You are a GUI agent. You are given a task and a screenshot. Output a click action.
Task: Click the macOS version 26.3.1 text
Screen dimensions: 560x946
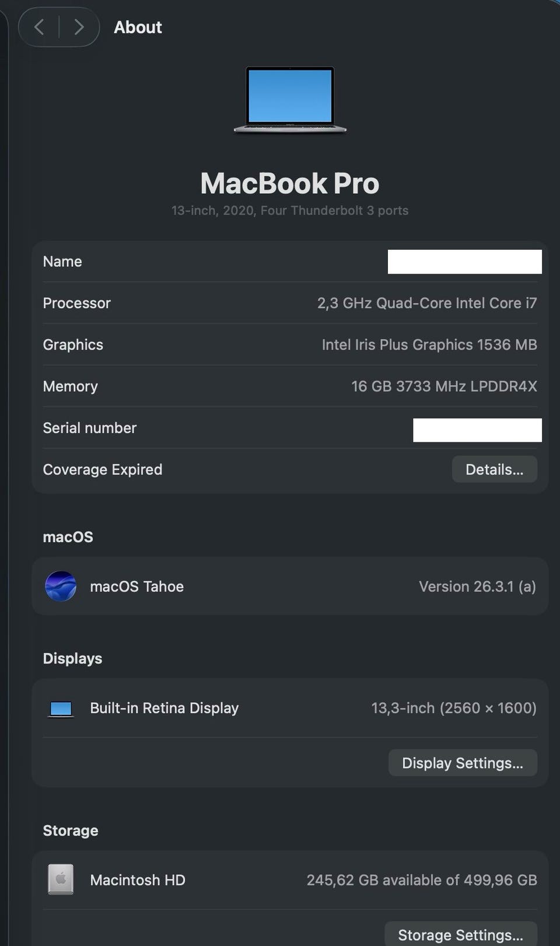[477, 587]
